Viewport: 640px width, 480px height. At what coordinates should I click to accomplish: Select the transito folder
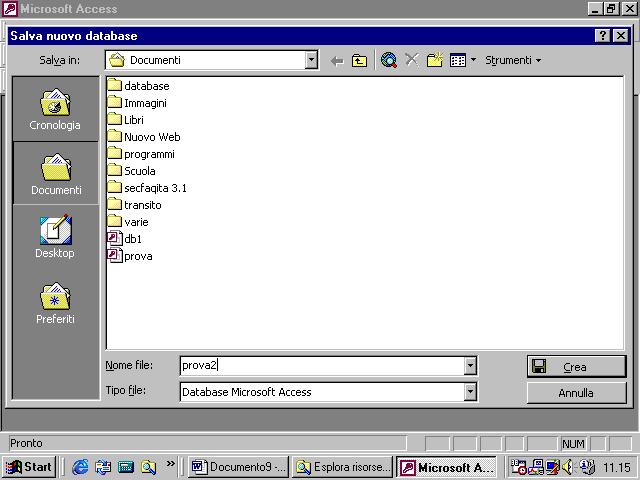135,205
